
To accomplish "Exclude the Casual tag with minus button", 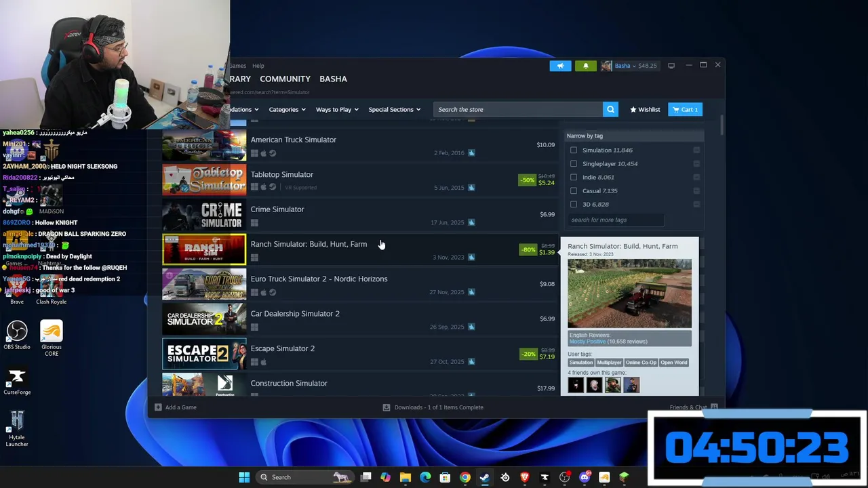I will (696, 190).
